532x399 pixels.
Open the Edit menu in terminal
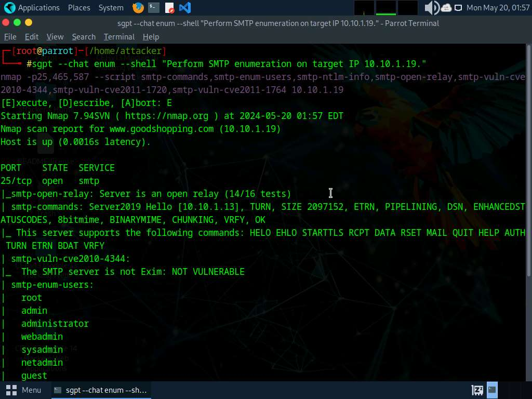pyautogui.click(x=32, y=37)
